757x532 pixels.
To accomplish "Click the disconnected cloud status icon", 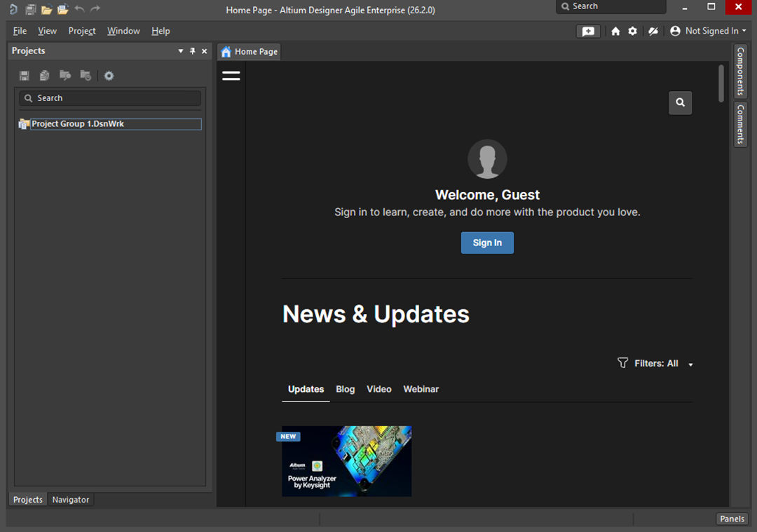I will 653,31.
